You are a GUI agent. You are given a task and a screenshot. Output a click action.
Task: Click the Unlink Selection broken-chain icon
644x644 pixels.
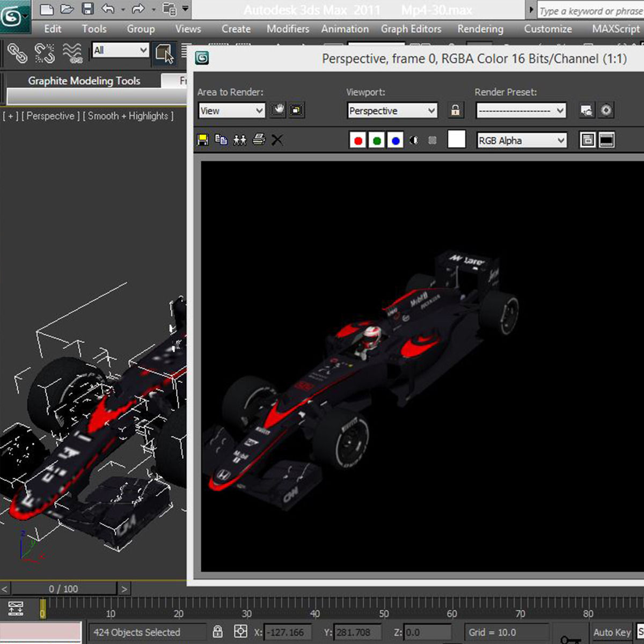pyautogui.click(x=45, y=53)
